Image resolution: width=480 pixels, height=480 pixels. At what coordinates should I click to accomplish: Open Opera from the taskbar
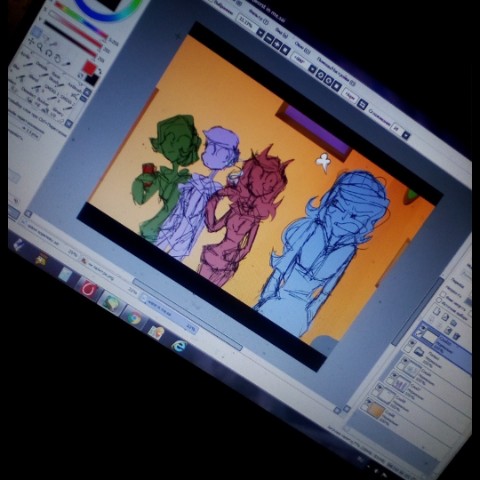[88, 288]
